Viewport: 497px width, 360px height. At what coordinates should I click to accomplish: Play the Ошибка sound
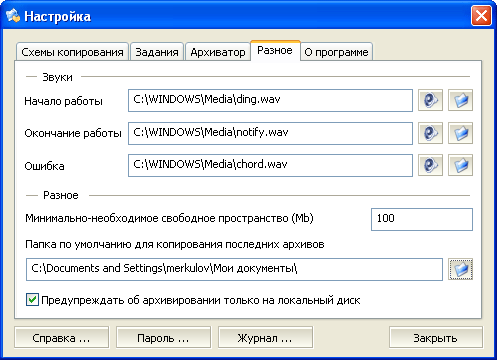click(x=430, y=165)
